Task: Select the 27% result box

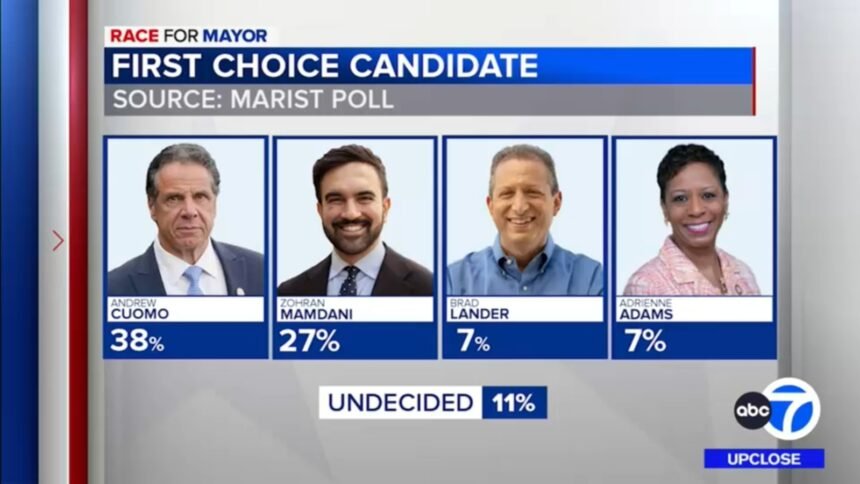Action: pyautogui.click(x=355, y=340)
